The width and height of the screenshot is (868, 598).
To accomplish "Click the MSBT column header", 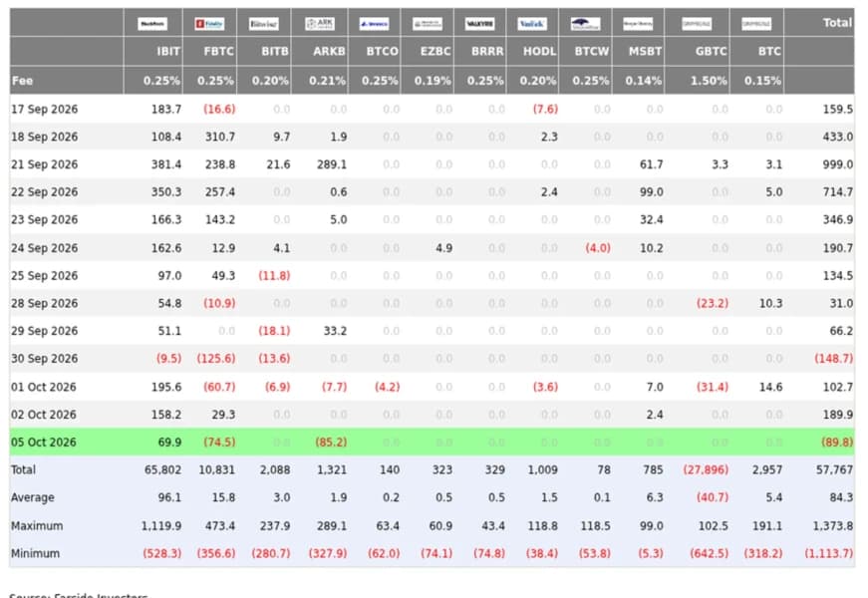I will pos(646,52).
